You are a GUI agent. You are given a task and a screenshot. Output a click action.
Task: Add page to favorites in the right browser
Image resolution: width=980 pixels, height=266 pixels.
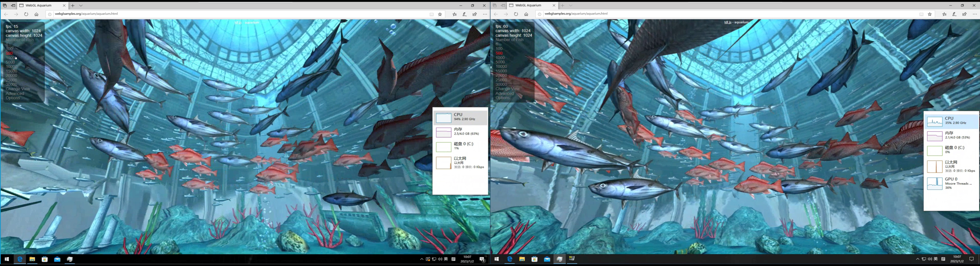930,14
